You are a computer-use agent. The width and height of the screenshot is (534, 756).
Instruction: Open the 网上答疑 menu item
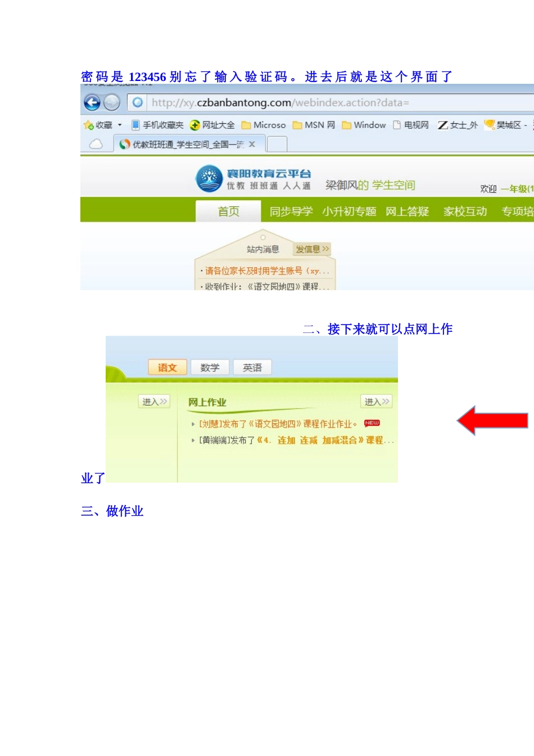point(408,211)
